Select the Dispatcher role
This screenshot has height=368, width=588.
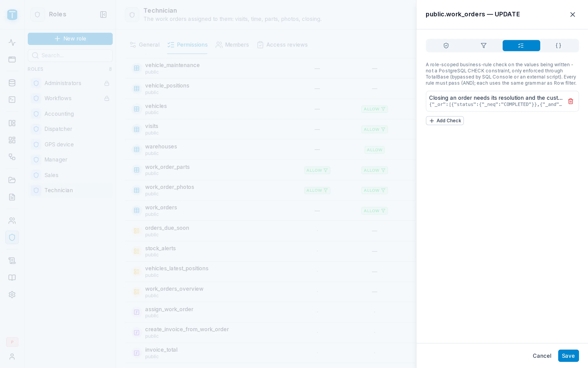[x=70, y=129]
